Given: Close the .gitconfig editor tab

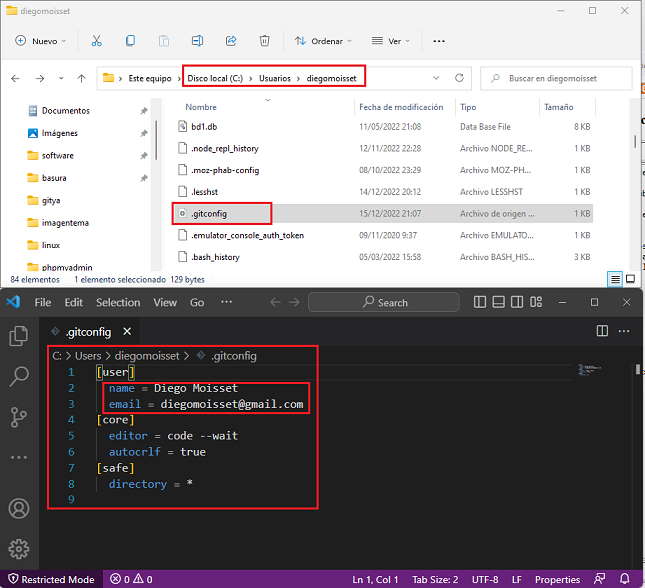Looking at the screenshot, I should coord(128,331).
